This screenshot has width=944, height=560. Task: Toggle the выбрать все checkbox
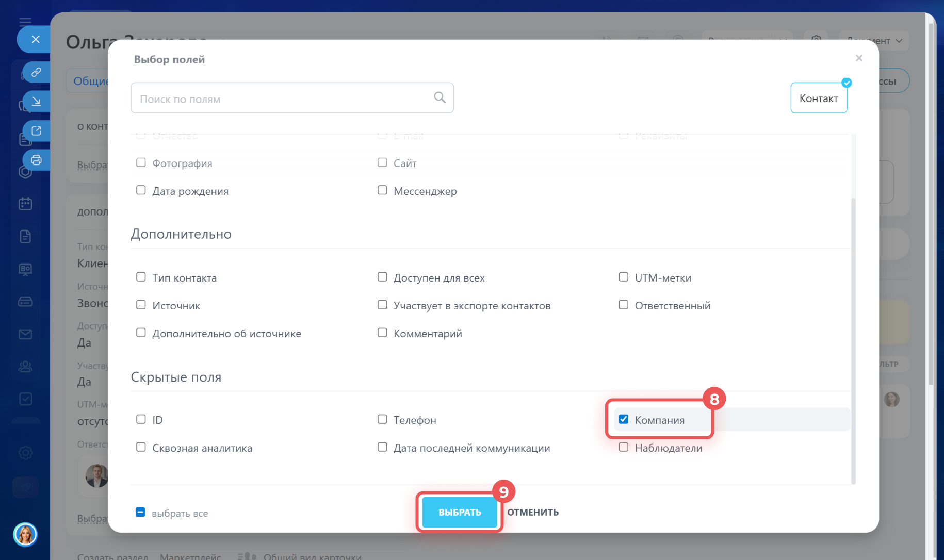point(140,512)
